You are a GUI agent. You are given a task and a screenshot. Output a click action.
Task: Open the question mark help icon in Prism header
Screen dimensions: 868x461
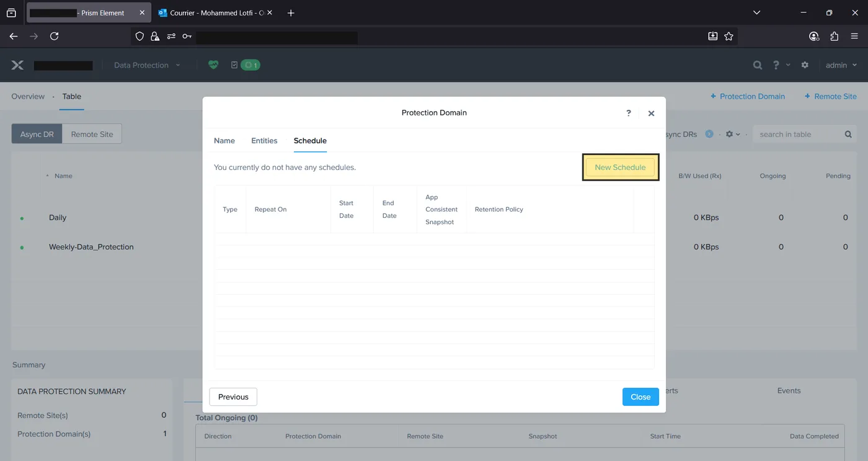(x=776, y=65)
